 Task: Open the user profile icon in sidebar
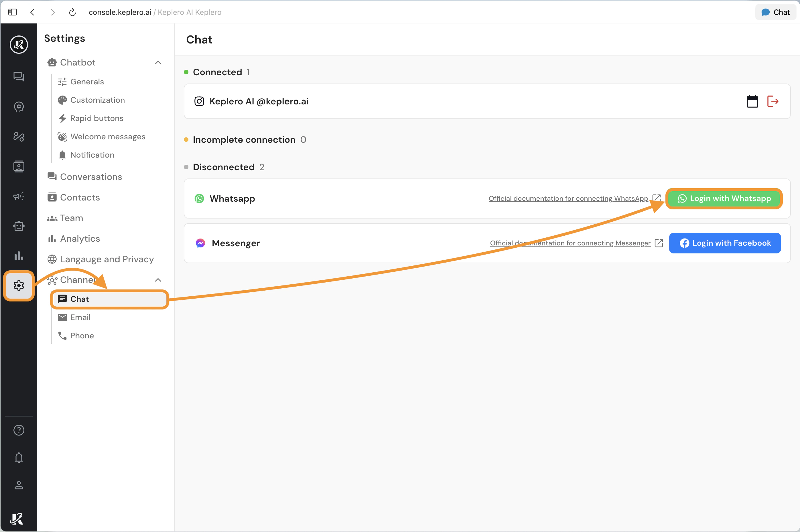click(x=19, y=485)
